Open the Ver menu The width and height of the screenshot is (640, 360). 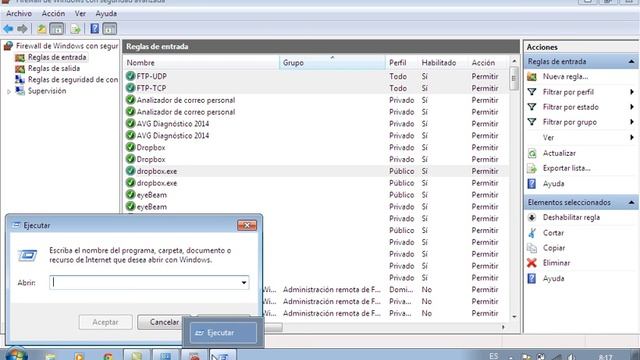(80, 13)
